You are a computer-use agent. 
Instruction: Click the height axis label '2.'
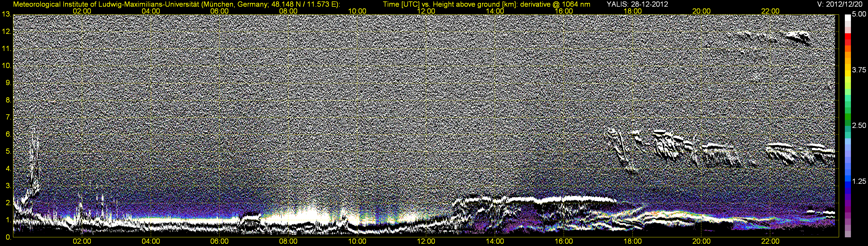coord(8,203)
